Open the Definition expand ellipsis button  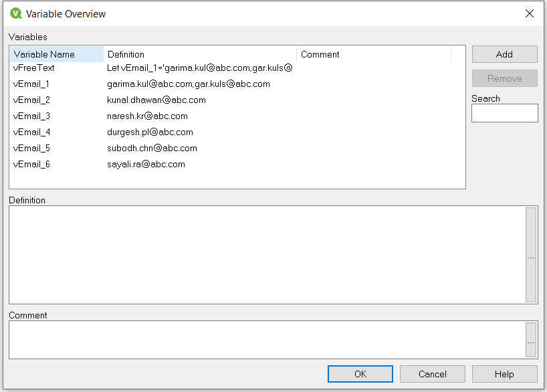click(x=531, y=257)
